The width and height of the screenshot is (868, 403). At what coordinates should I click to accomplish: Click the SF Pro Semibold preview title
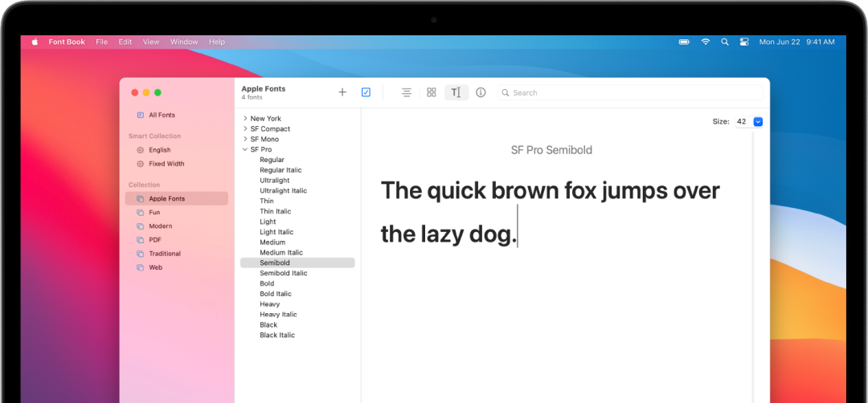tap(551, 150)
